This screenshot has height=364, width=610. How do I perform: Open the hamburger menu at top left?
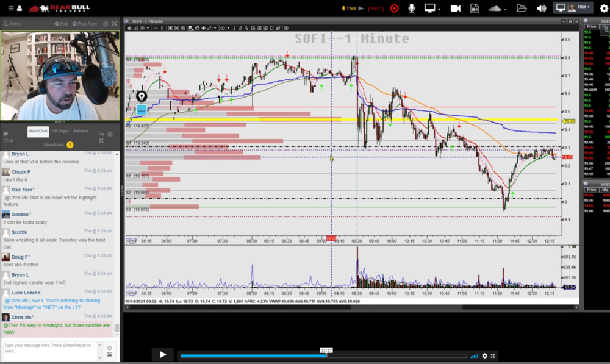click(x=10, y=9)
